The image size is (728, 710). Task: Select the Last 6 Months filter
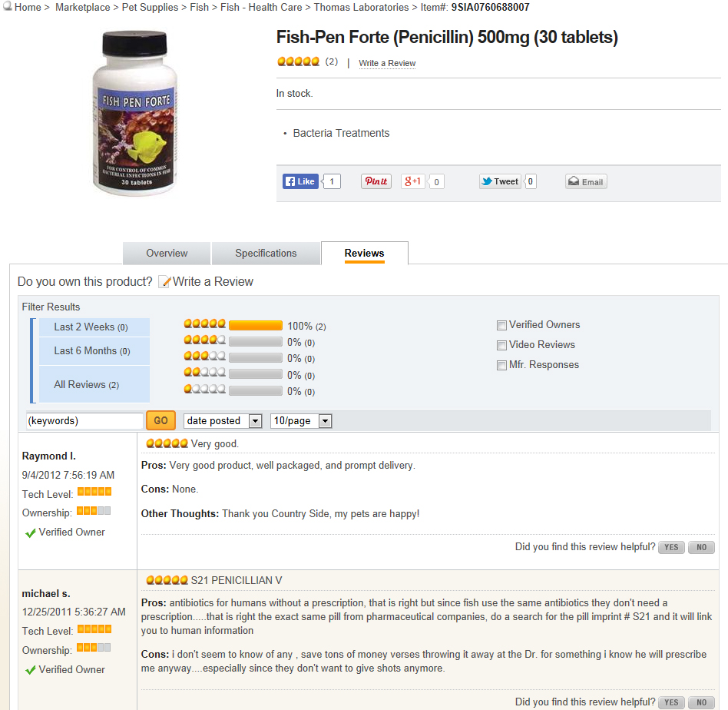pos(91,351)
